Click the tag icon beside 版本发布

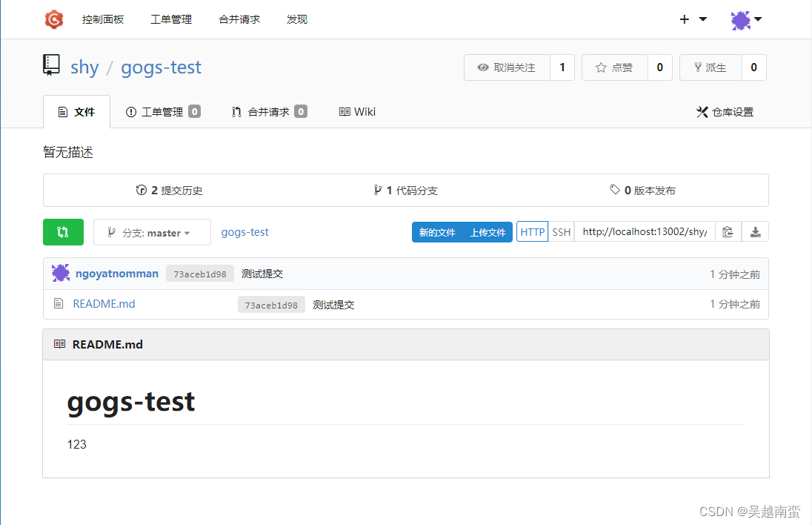[x=613, y=190]
